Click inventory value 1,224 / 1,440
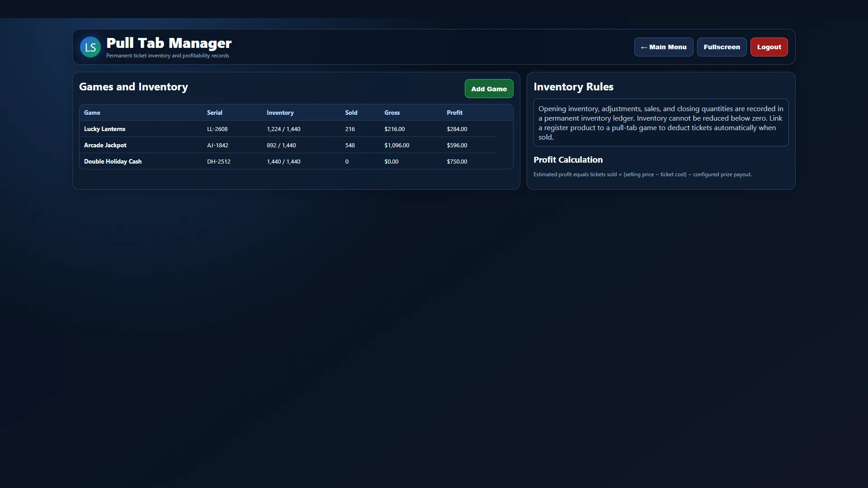Screen dimensions: 868x488 coord(283,129)
